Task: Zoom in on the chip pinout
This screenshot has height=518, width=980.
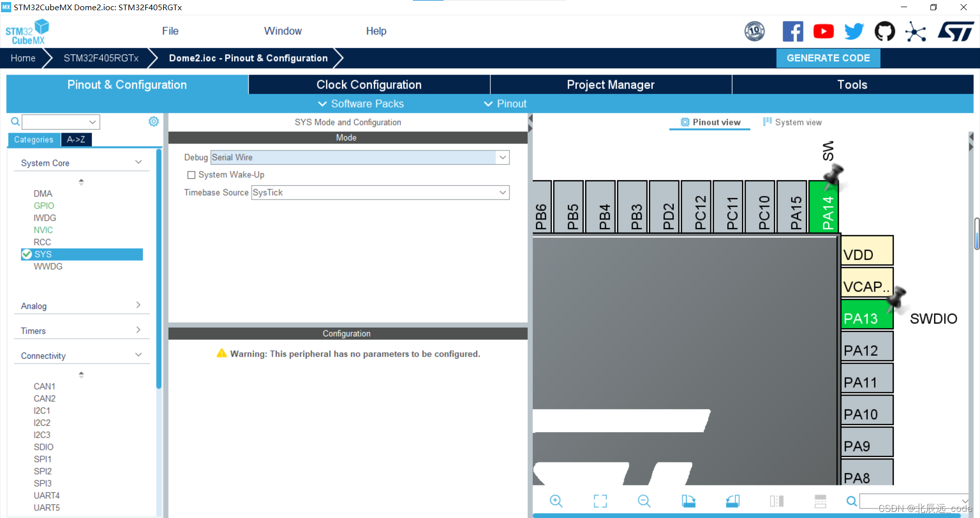Action: tap(556, 501)
